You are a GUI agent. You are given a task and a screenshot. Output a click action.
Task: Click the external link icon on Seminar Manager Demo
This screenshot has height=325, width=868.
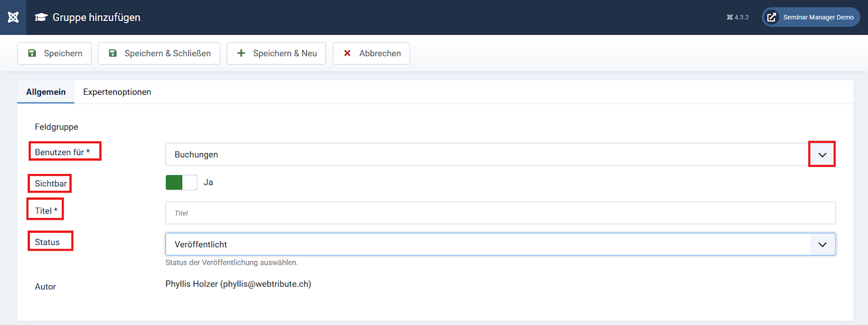(x=771, y=17)
